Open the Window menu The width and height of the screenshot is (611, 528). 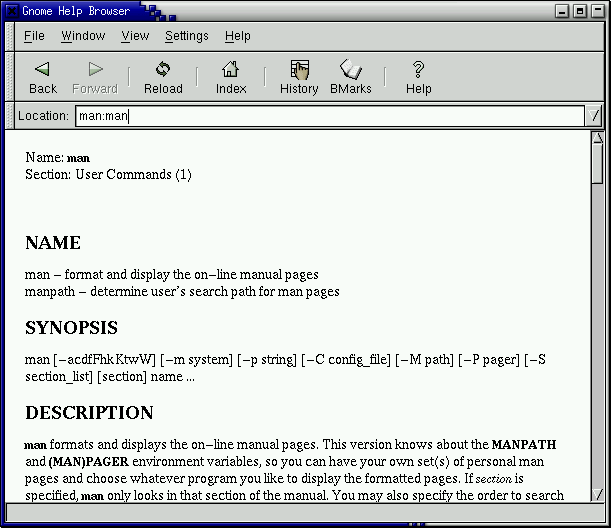click(83, 36)
